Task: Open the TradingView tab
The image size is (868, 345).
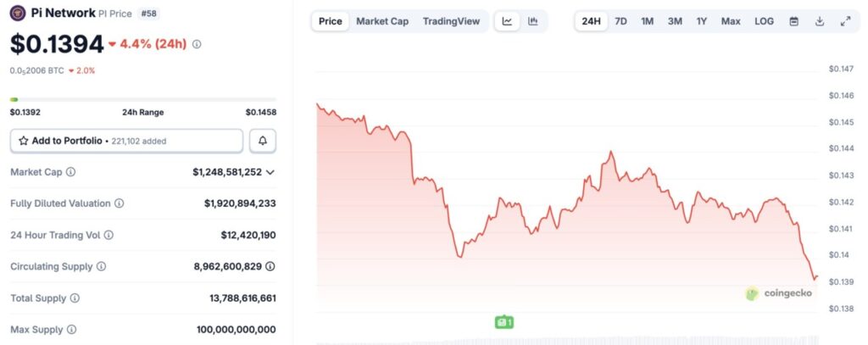Action: (x=451, y=21)
